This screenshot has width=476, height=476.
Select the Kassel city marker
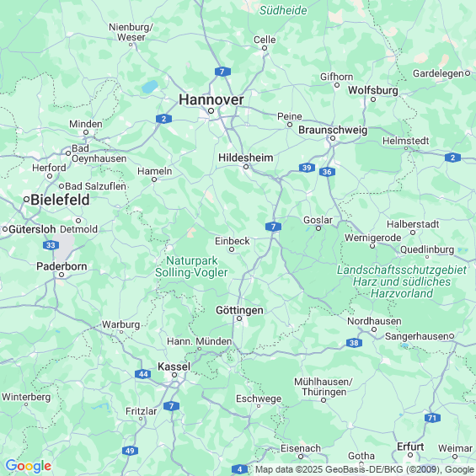pyautogui.click(x=174, y=375)
